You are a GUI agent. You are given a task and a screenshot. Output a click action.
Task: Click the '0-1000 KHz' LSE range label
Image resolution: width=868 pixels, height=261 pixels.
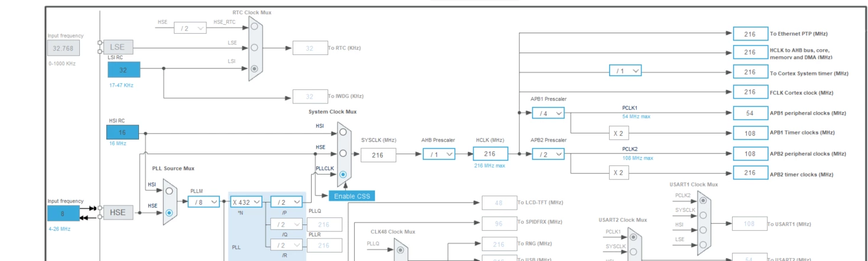62,63
